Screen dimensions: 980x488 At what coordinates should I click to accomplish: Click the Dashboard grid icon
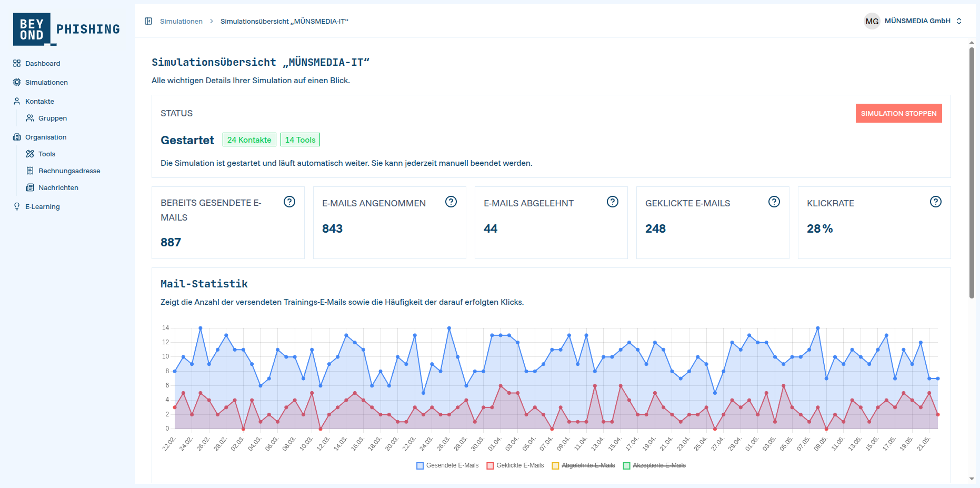pos(17,63)
